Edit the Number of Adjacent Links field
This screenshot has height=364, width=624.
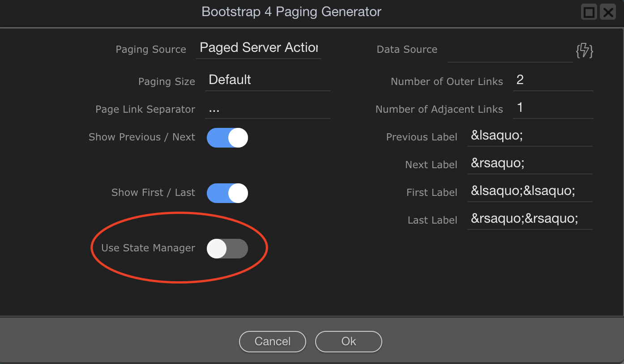click(553, 108)
